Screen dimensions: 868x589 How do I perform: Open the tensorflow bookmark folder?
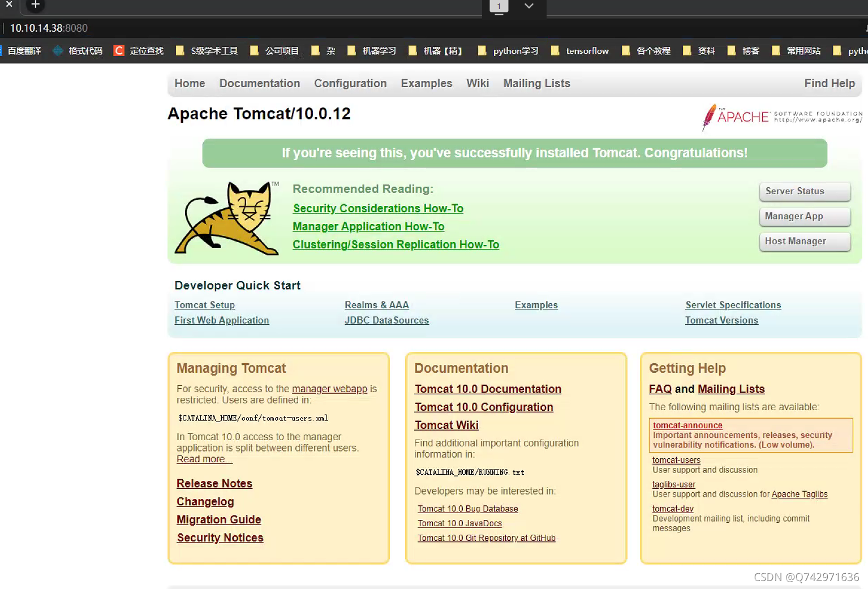click(x=579, y=51)
